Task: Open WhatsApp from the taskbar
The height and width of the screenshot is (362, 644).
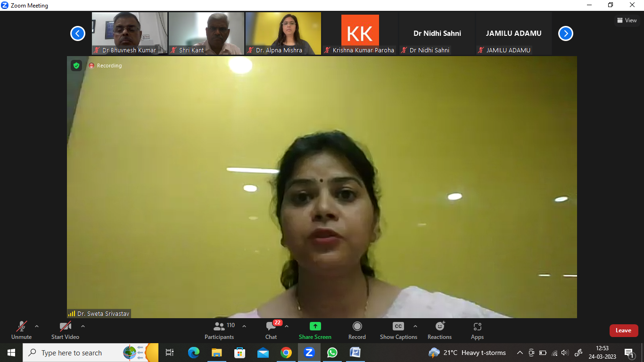Action: click(332, 353)
